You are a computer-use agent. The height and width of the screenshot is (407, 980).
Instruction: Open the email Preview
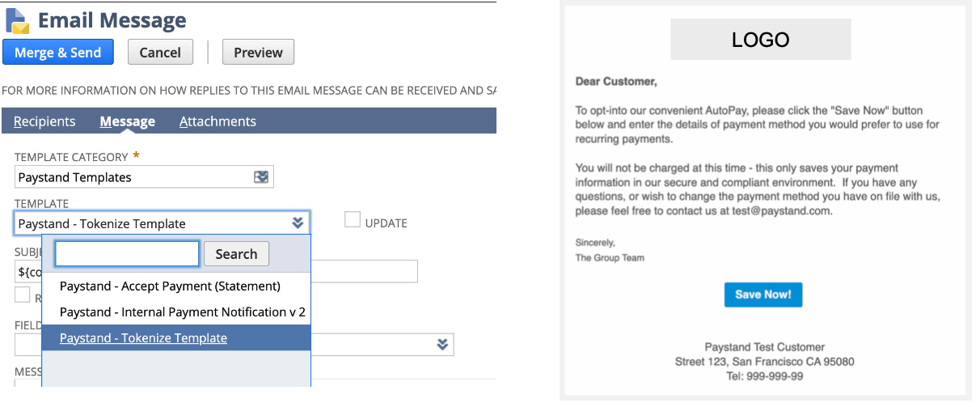258,53
